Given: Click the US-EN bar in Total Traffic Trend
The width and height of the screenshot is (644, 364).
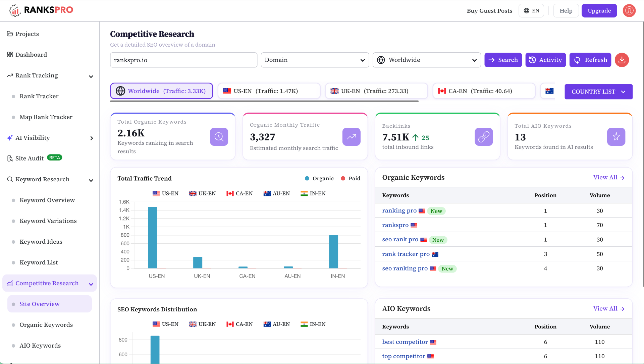Looking at the screenshot, I should coord(153,238).
